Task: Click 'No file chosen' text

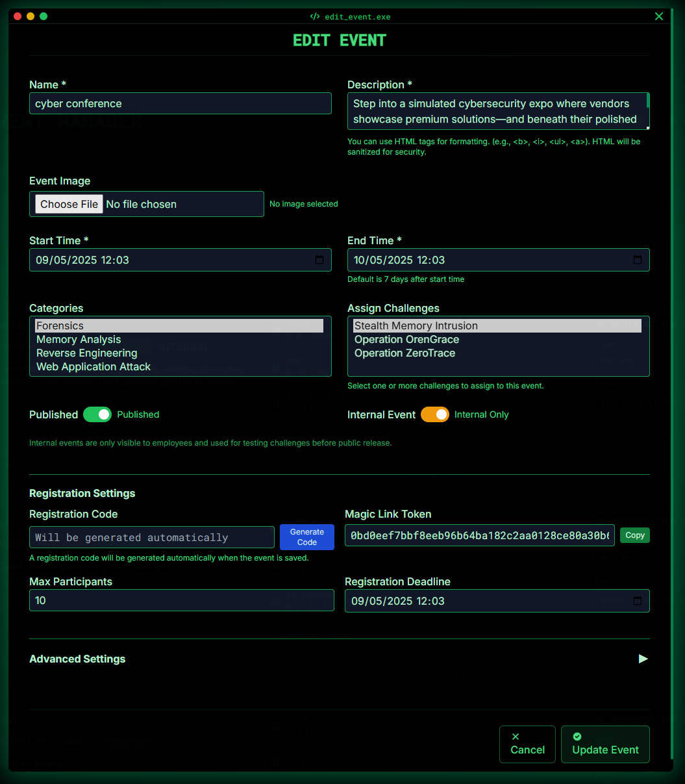Action: 141,204
